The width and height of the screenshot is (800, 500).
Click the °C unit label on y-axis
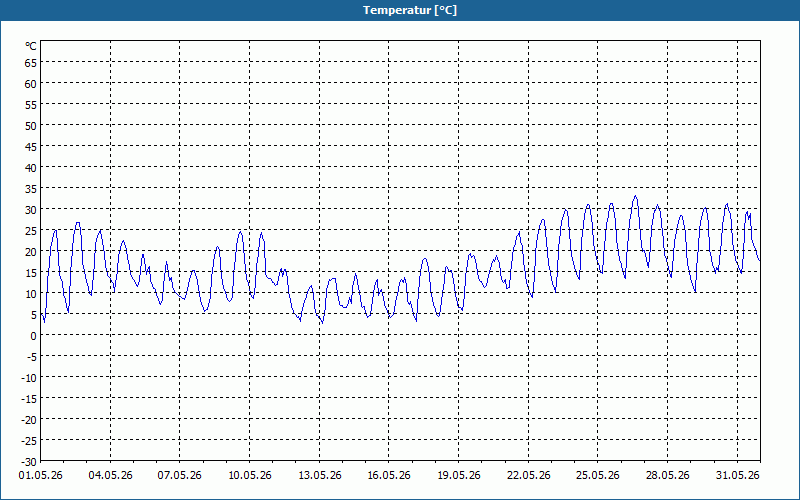(31, 46)
